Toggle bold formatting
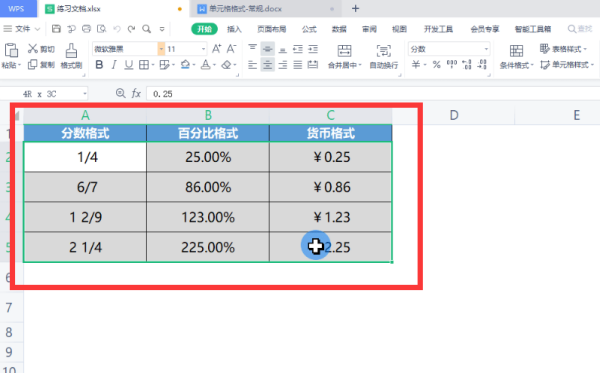Viewport: 600px width, 373px height. 99,65
